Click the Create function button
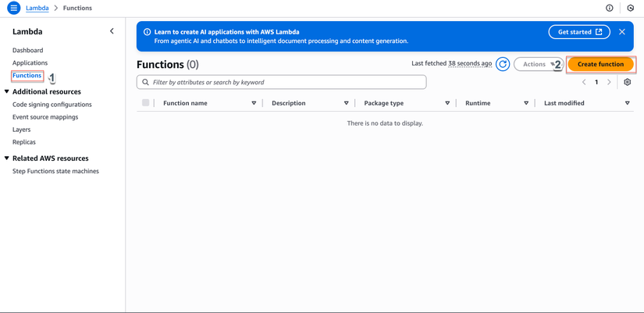Screen dimensions: 644x313 pos(600,64)
